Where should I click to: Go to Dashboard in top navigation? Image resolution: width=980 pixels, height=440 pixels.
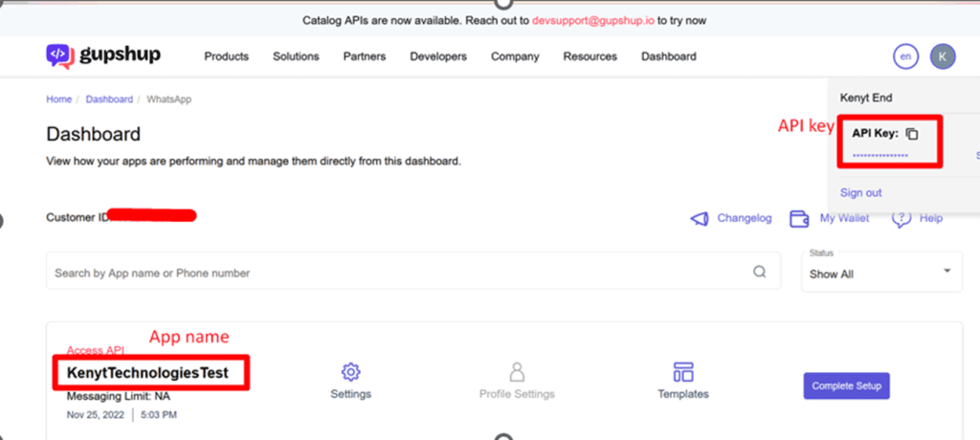click(x=669, y=56)
